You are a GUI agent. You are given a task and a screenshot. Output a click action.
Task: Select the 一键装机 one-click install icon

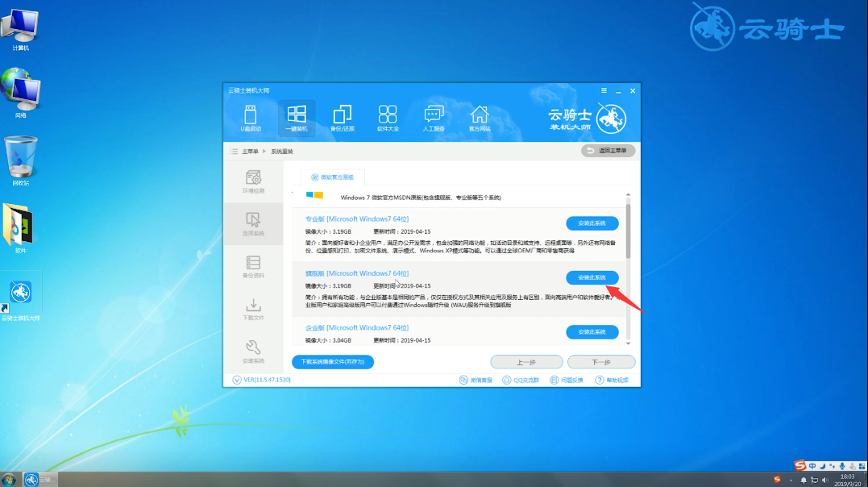[x=296, y=118]
